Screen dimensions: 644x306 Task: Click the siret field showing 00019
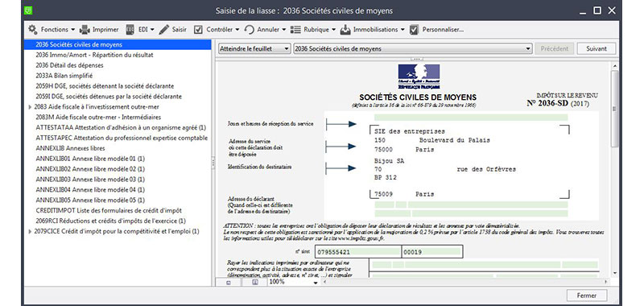coord(432,252)
